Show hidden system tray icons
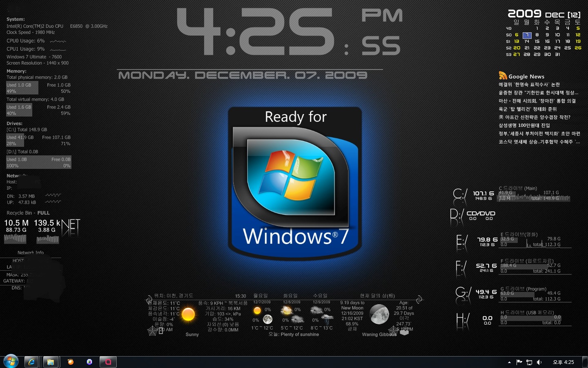The height and width of the screenshot is (368, 588). point(509,362)
